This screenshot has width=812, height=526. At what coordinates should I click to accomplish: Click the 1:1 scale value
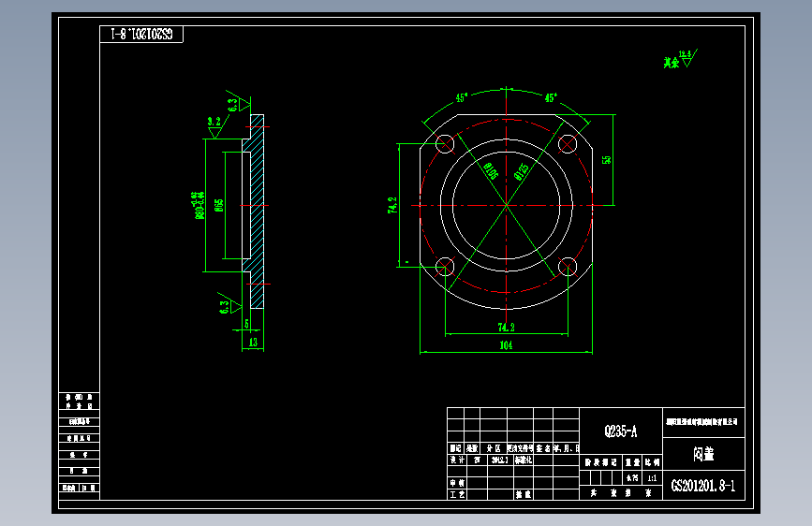coord(652,478)
